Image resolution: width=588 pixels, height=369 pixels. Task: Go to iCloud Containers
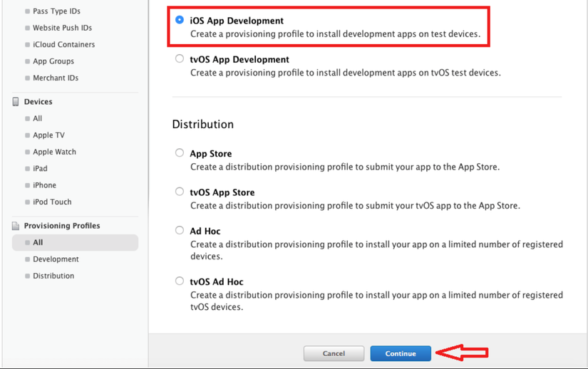[63, 44]
